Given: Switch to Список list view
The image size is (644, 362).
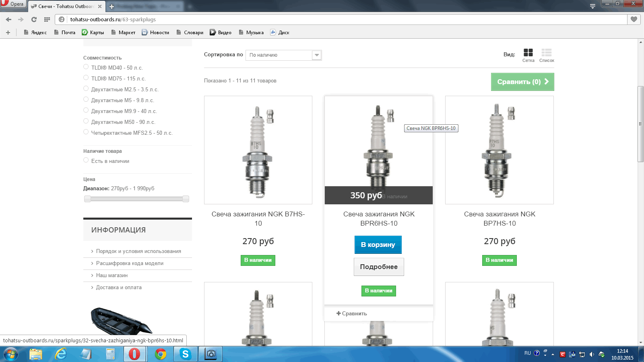Looking at the screenshot, I should coord(547,56).
